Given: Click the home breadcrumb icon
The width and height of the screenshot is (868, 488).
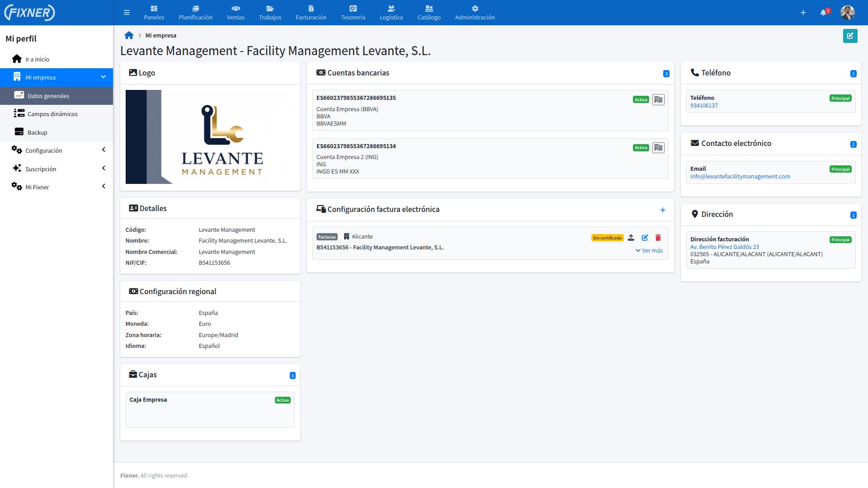Looking at the screenshot, I should [129, 35].
